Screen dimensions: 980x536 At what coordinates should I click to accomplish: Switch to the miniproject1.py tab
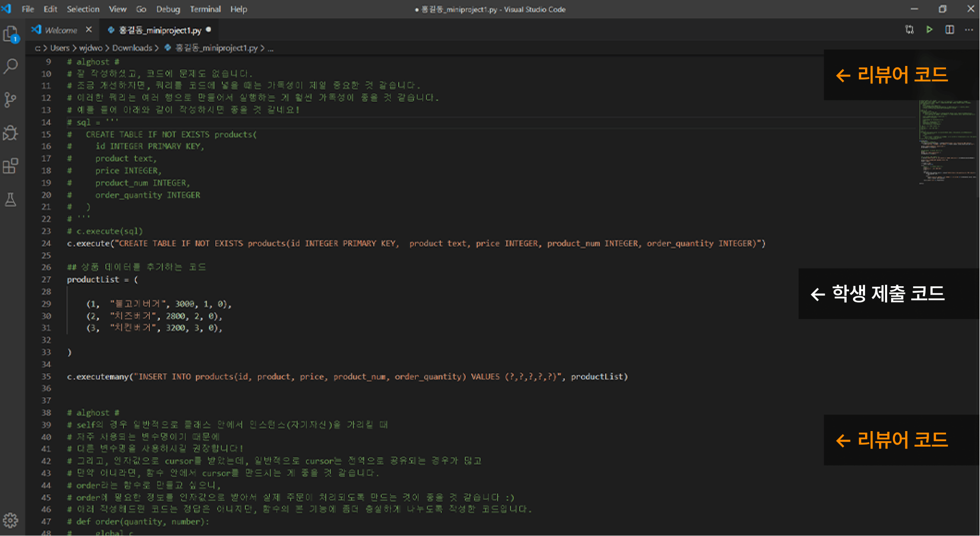pyautogui.click(x=160, y=30)
